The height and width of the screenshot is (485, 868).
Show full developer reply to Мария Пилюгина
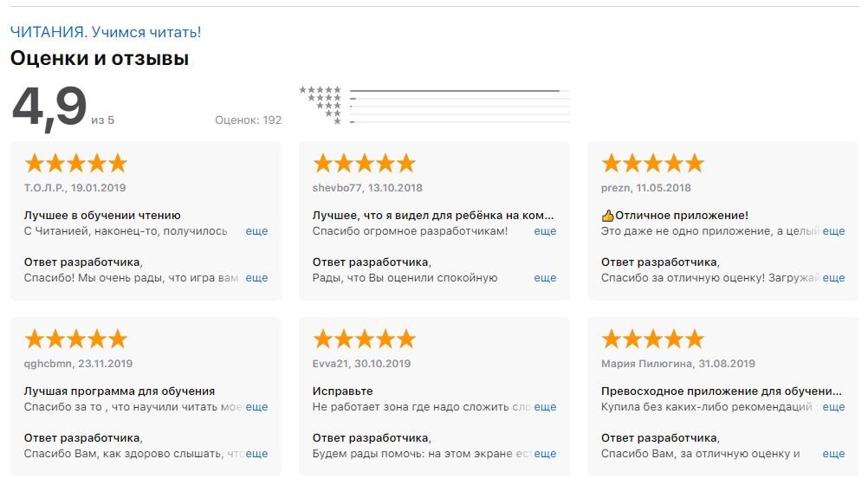point(833,454)
